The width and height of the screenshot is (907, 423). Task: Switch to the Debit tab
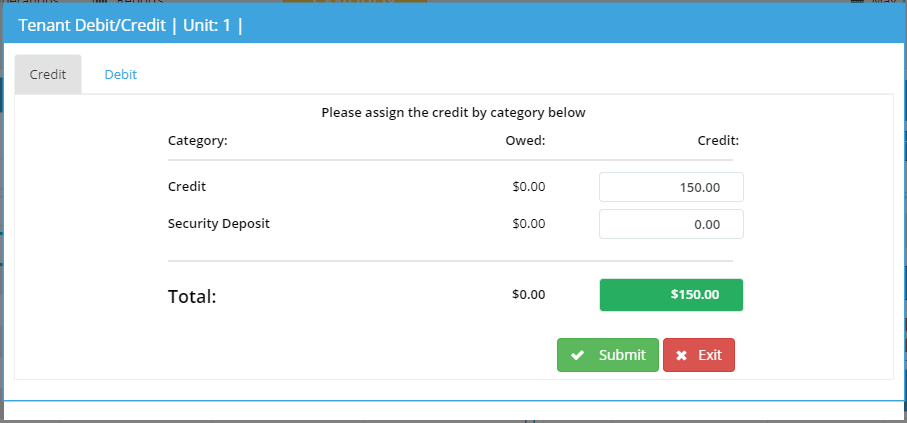[x=120, y=74]
